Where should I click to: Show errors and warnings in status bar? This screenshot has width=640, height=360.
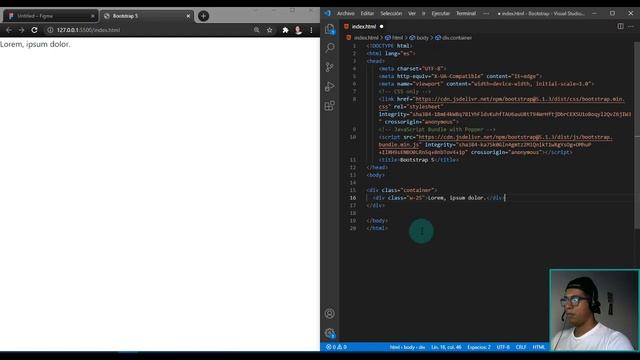point(336,347)
